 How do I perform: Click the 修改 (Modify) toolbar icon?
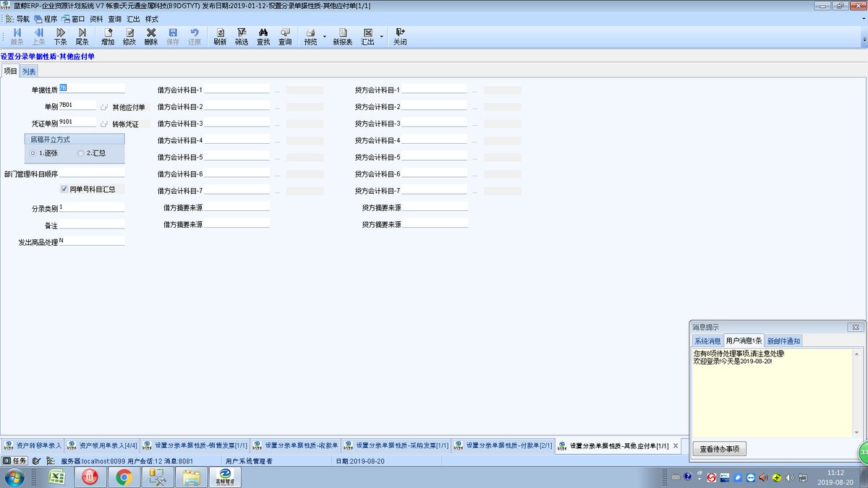pos(129,37)
